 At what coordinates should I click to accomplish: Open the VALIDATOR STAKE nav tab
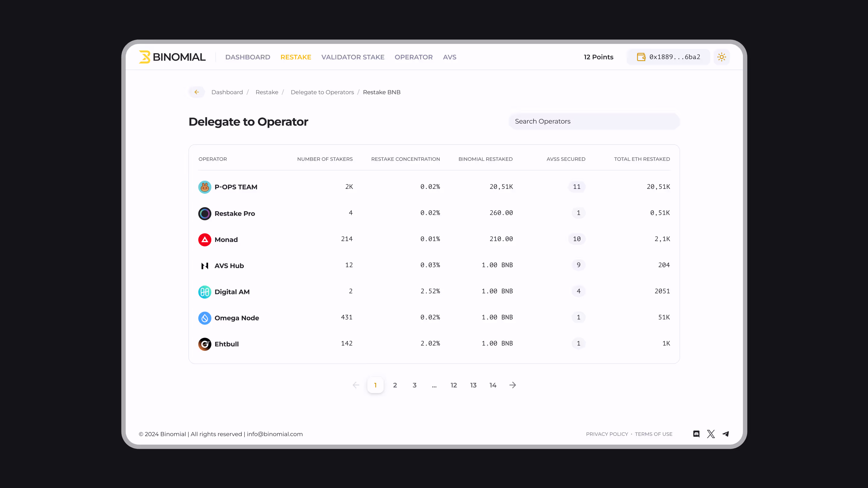[353, 57]
